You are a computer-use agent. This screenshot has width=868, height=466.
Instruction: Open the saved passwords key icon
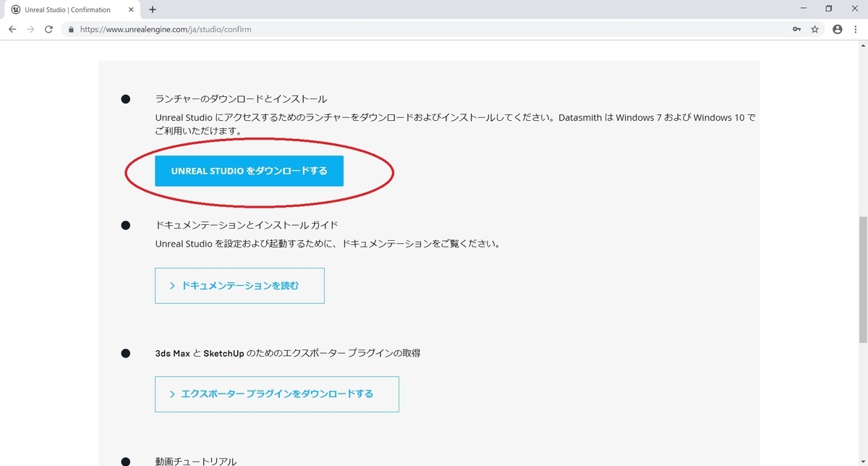click(x=796, y=29)
